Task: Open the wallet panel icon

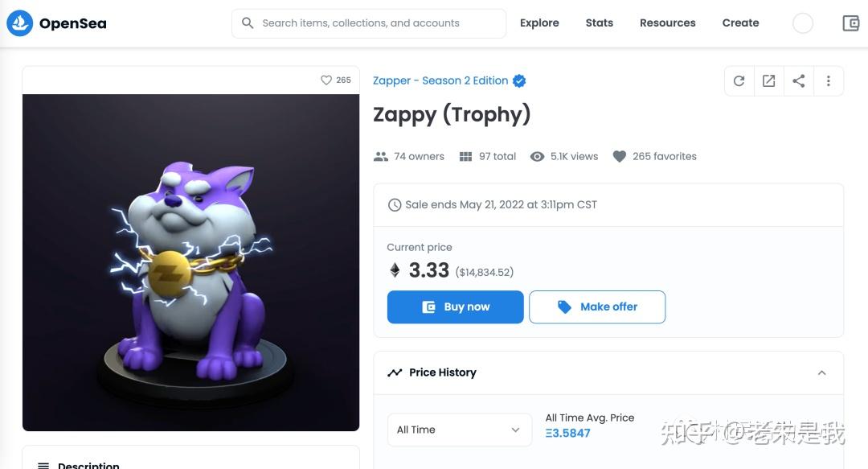Action: click(x=850, y=23)
